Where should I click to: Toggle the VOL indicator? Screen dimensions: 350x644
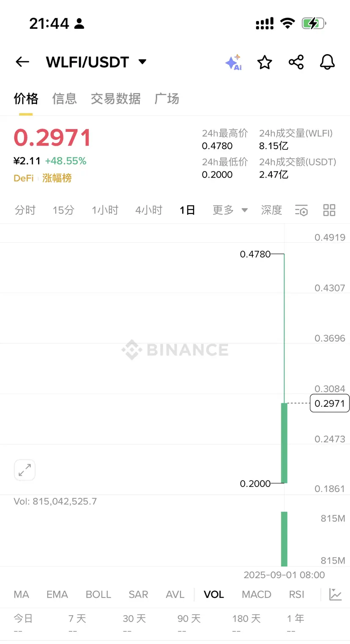pyautogui.click(x=214, y=595)
